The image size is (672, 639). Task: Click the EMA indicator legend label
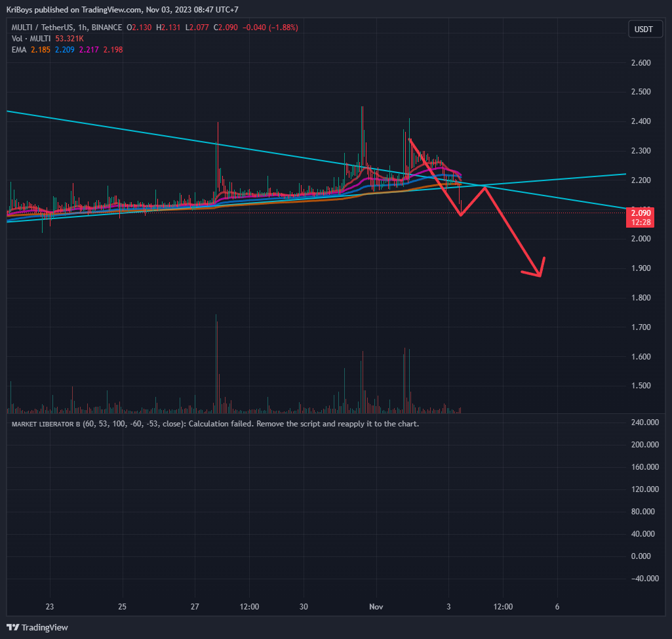pos(19,50)
